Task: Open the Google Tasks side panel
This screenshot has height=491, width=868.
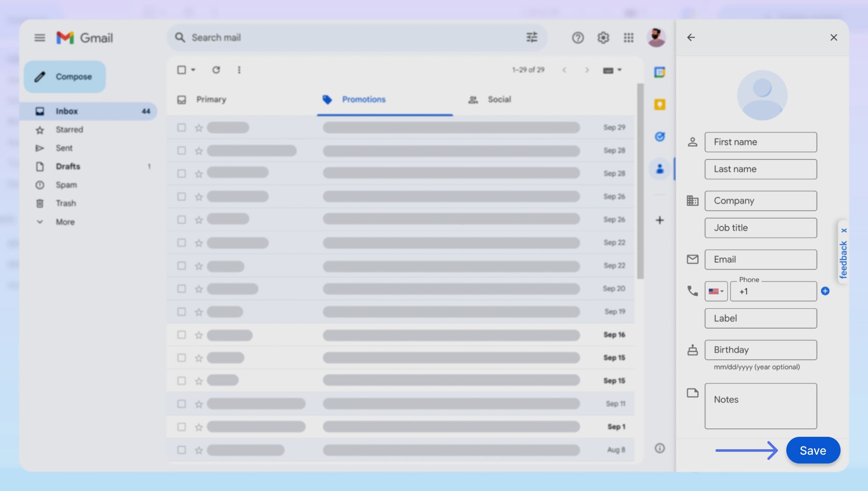Action: [x=660, y=136]
